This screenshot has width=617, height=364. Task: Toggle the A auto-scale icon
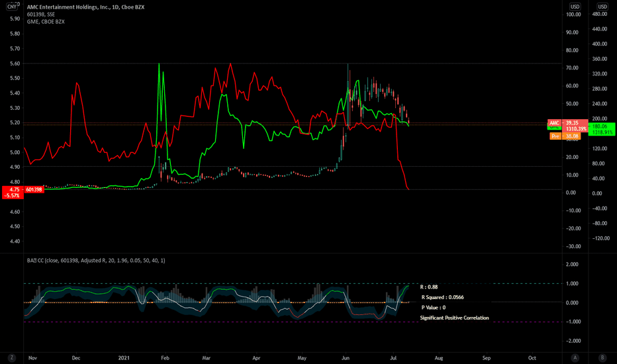click(575, 357)
